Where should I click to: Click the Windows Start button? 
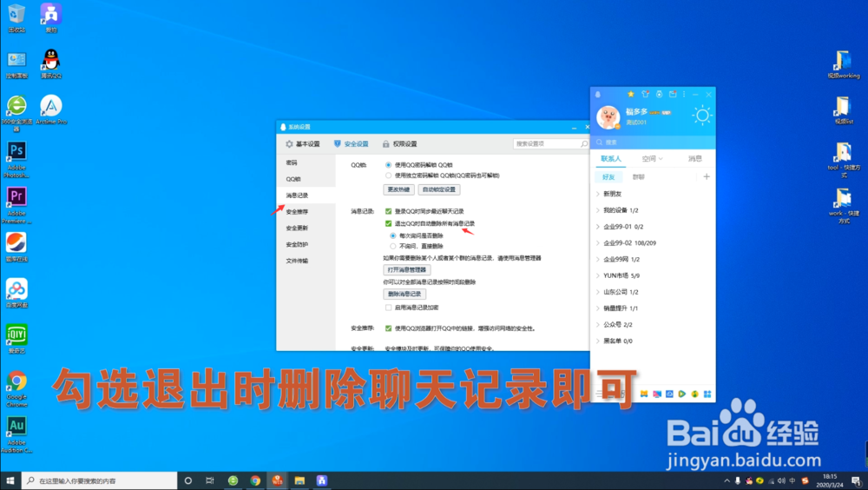click(x=10, y=480)
